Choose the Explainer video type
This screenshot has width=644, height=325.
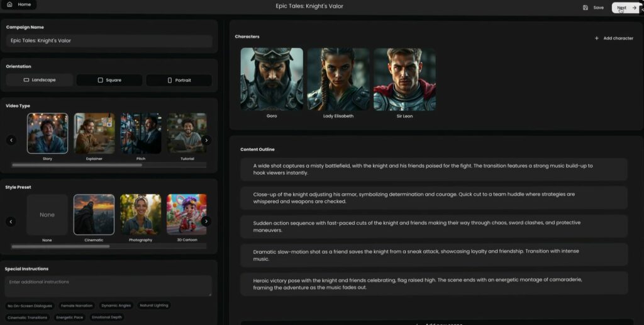(x=94, y=134)
